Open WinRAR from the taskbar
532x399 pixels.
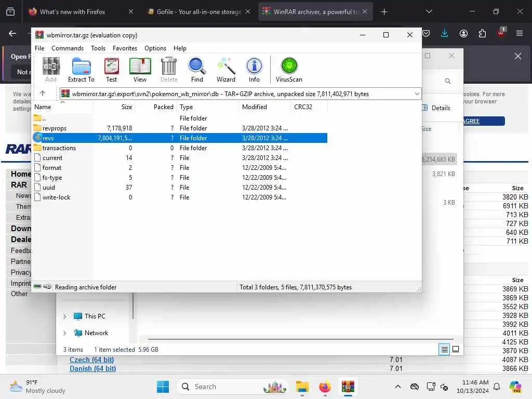(x=348, y=387)
